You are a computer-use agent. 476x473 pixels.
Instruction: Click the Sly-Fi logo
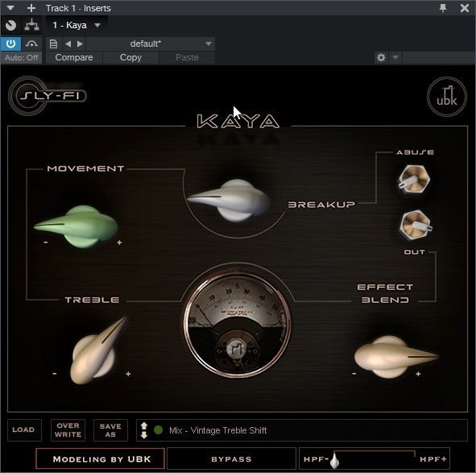tap(48, 96)
